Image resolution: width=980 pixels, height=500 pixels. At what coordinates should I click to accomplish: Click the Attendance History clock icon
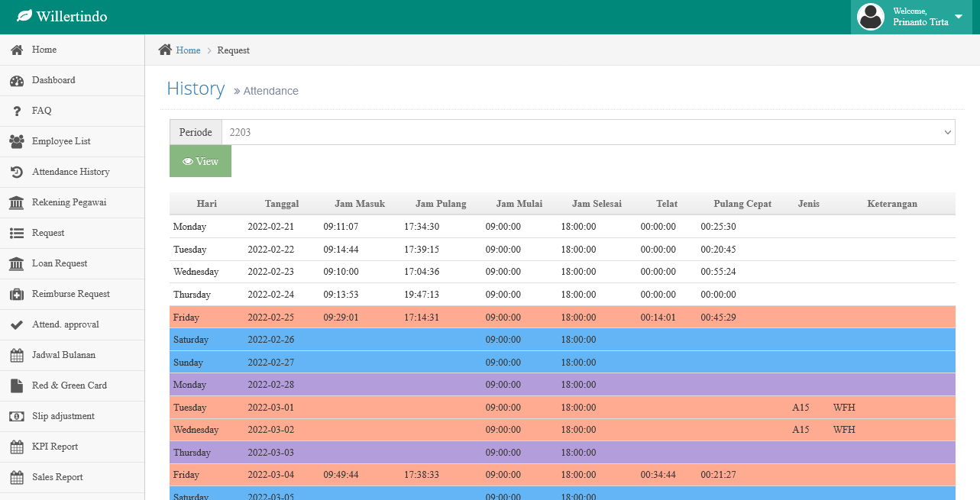[x=16, y=172]
